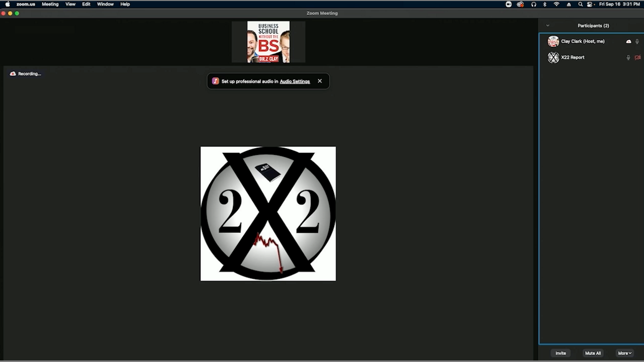Click cloud recording icon beside Clay Clark
Screen dimensions: 644x362
(x=628, y=42)
